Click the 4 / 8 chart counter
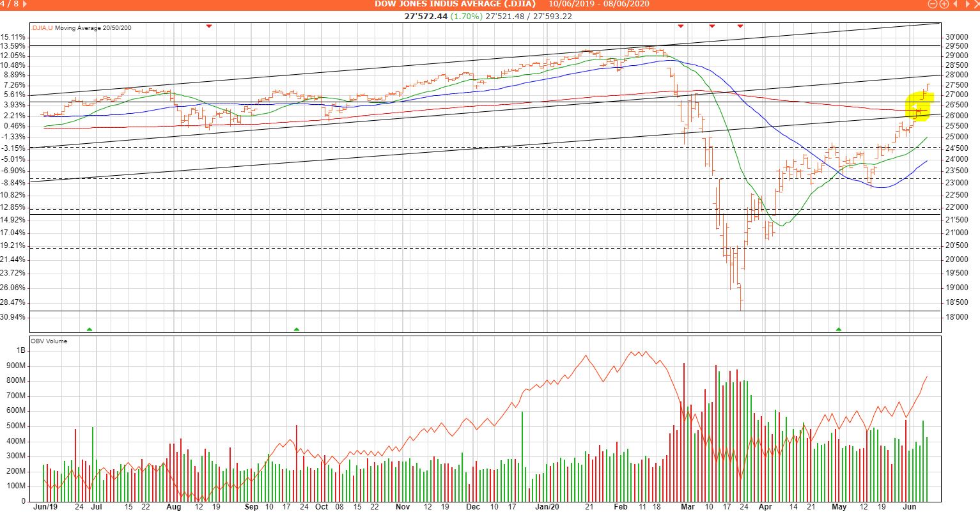The height and width of the screenshot is (512, 980). click(10, 4)
